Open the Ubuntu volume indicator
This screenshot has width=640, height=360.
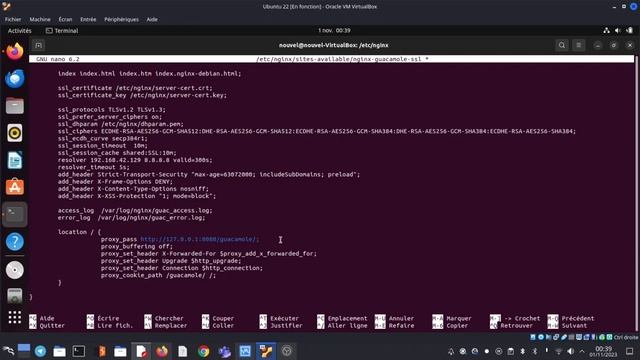pyautogui.click(x=618, y=31)
